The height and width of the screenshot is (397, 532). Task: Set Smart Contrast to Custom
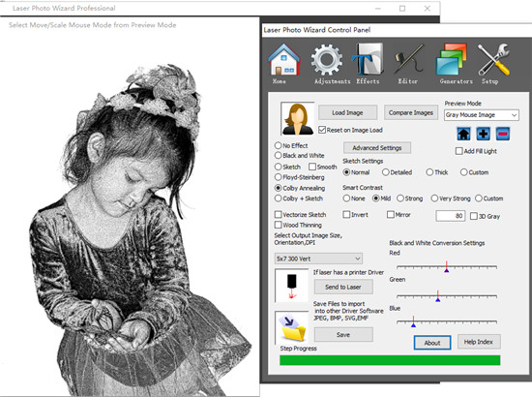(479, 198)
